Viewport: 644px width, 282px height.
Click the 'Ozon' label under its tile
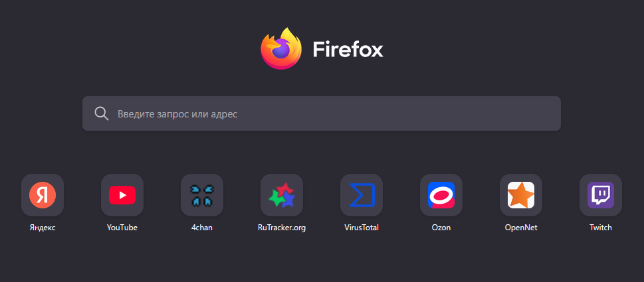[441, 228]
